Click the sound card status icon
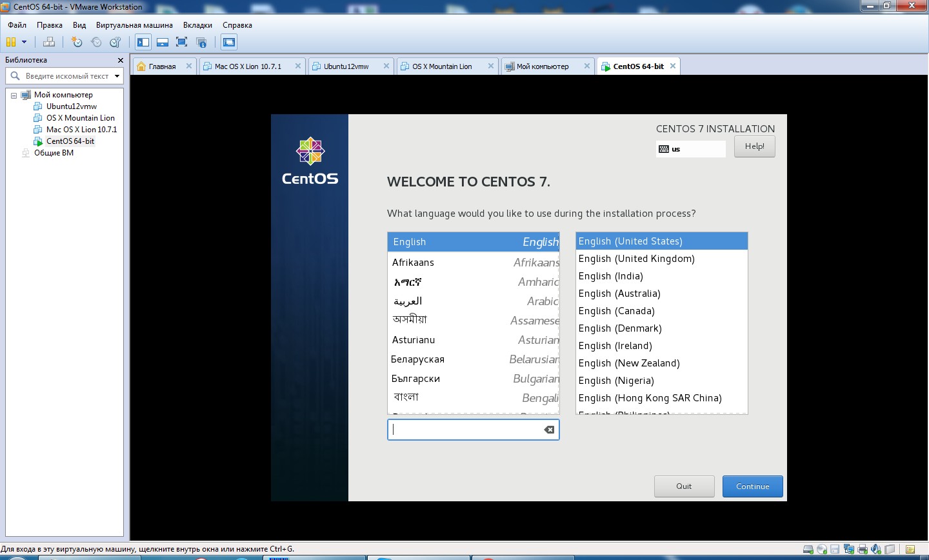Viewport: 929px width, 560px height. click(x=876, y=550)
